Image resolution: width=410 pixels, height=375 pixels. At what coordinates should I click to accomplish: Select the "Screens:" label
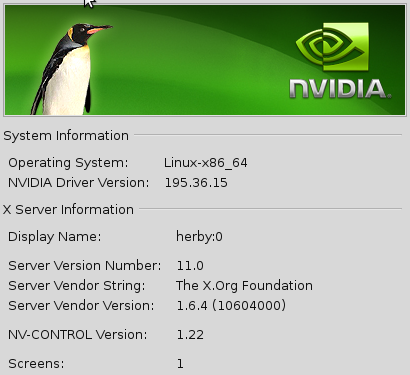[x=36, y=364]
